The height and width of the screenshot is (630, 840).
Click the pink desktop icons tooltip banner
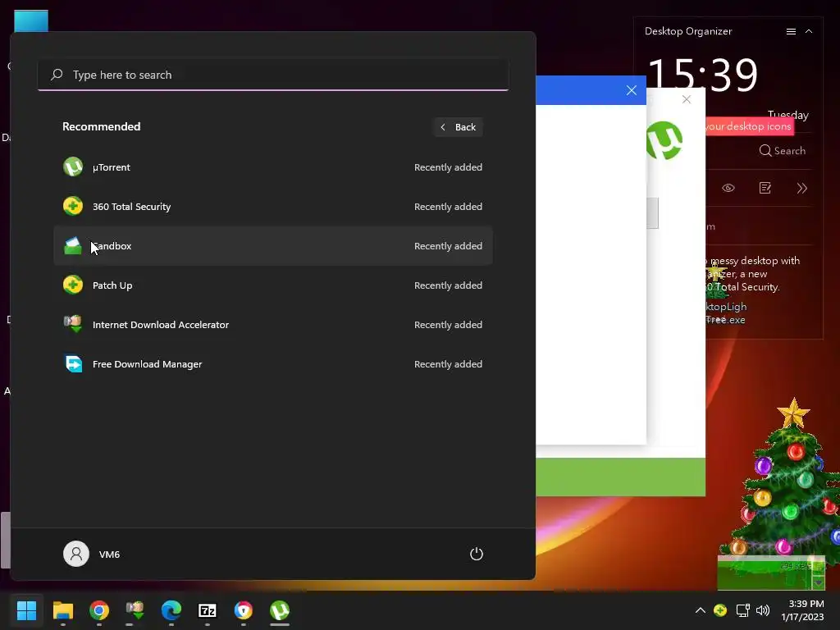[x=750, y=126]
